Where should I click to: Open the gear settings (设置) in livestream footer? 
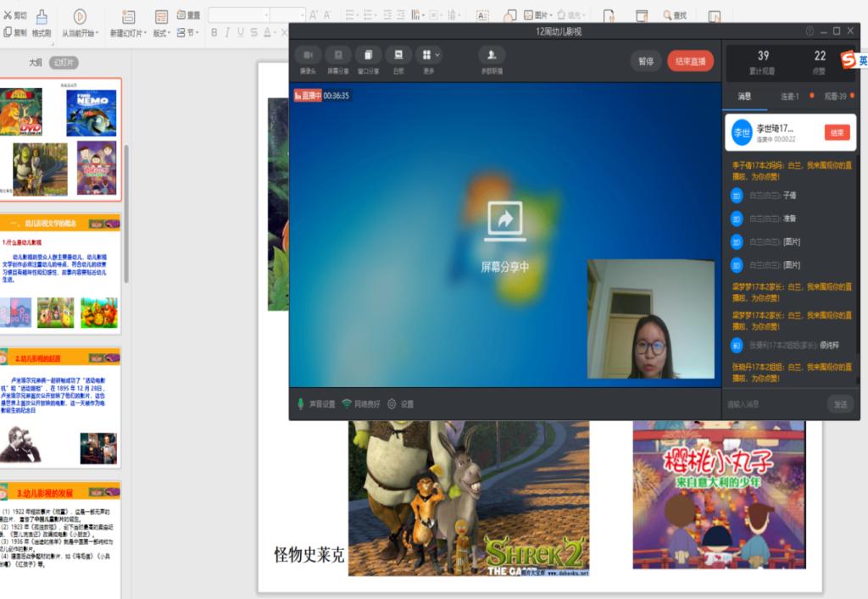(x=392, y=404)
